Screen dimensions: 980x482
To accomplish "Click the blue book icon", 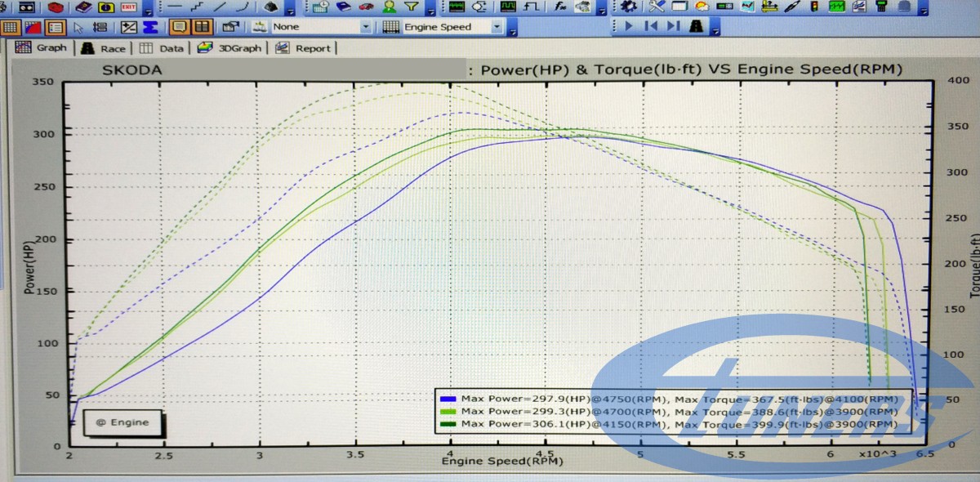I will [x=344, y=7].
